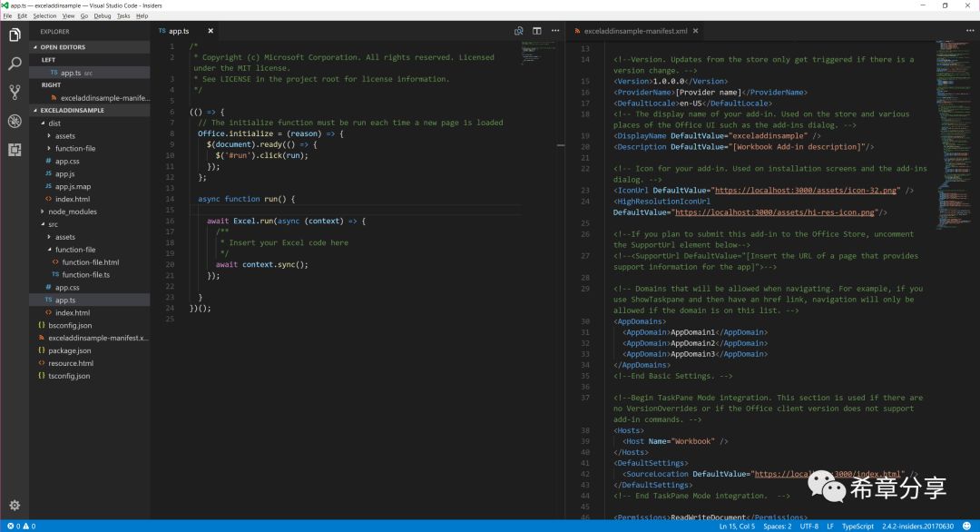This screenshot has width=980, height=532.
Task: Open the Explorer view in activity bar
Action: (15, 35)
